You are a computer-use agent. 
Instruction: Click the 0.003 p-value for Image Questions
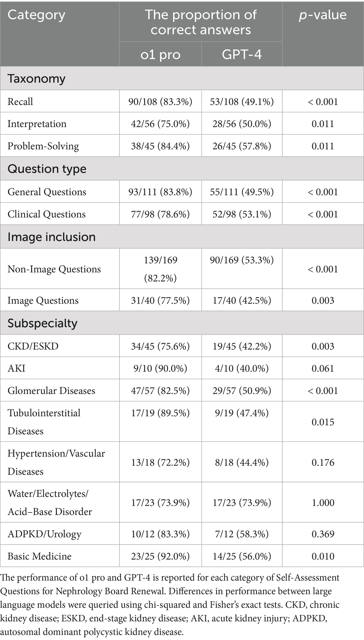pyautogui.click(x=323, y=300)
